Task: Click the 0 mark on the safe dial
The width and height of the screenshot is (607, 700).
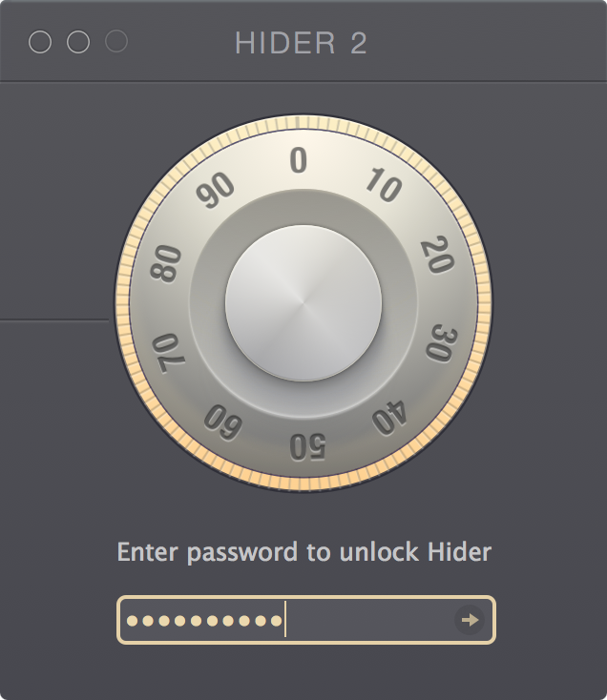Action: 299,160
